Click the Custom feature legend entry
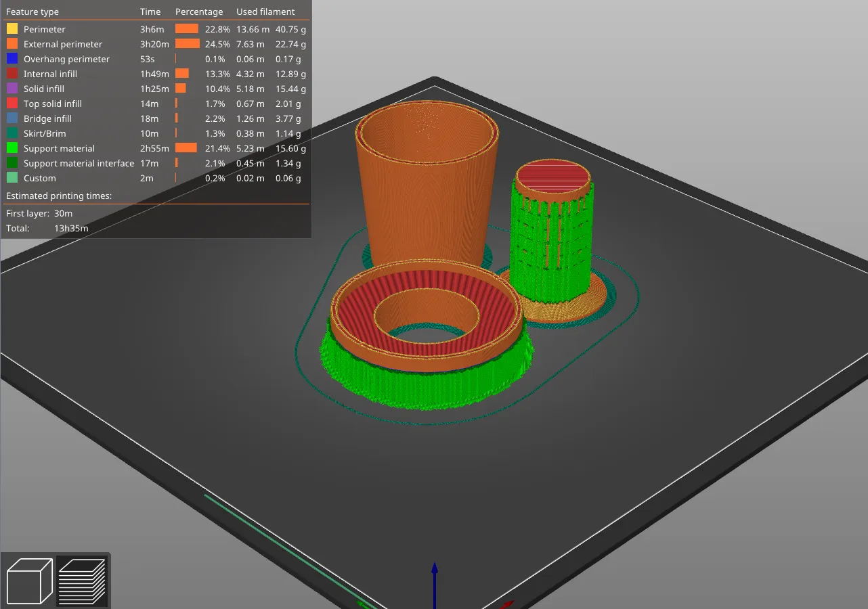This screenshot has width=868, height=609. tap(156, 178)
